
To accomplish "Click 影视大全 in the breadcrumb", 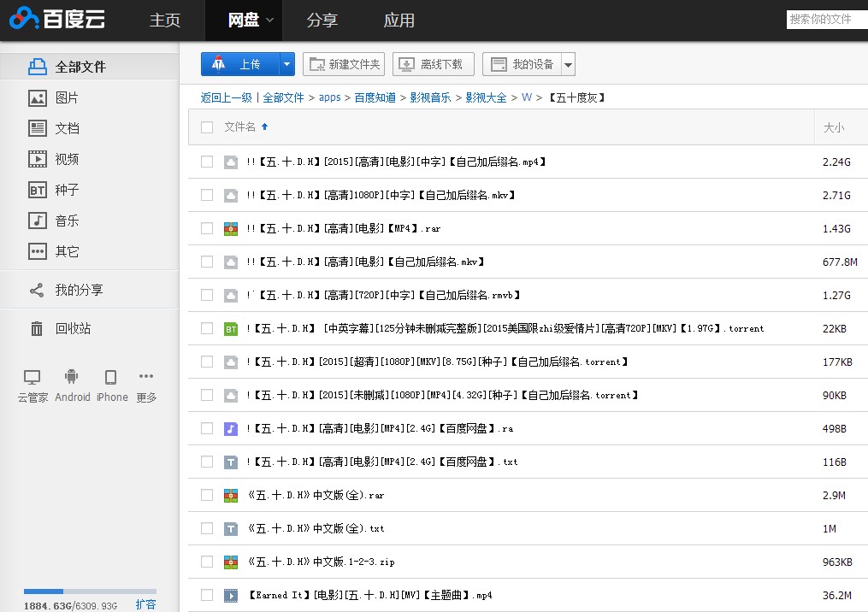I will (486, 97).
